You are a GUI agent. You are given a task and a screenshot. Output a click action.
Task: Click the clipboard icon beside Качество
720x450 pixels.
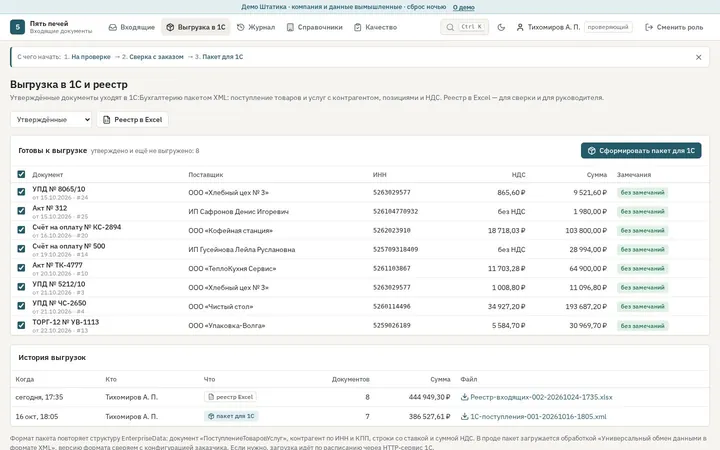click(x=358, y=28)
